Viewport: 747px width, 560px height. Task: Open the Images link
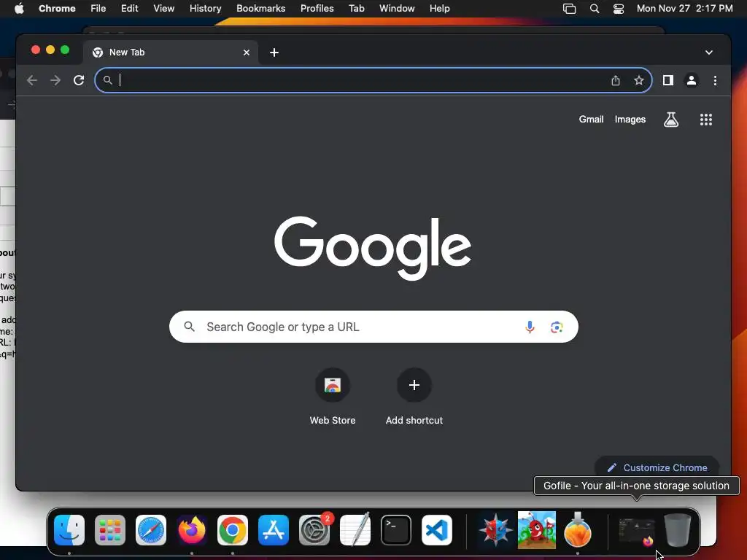pyautogui.click(x=630, y=120)
